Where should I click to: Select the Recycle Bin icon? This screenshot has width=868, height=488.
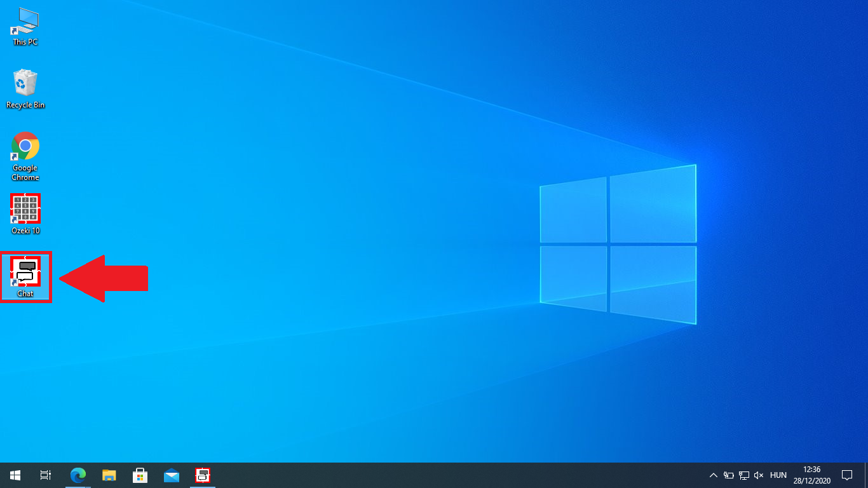(25, 89)
